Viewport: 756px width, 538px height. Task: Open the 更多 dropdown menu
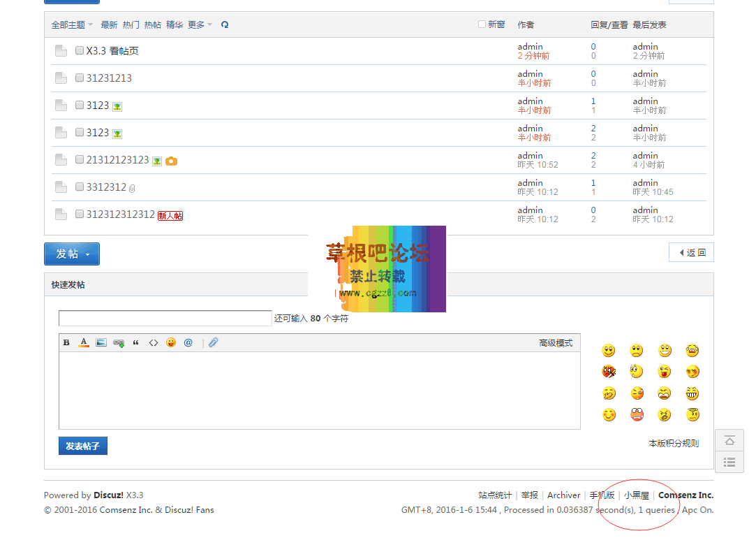[200, 24]
